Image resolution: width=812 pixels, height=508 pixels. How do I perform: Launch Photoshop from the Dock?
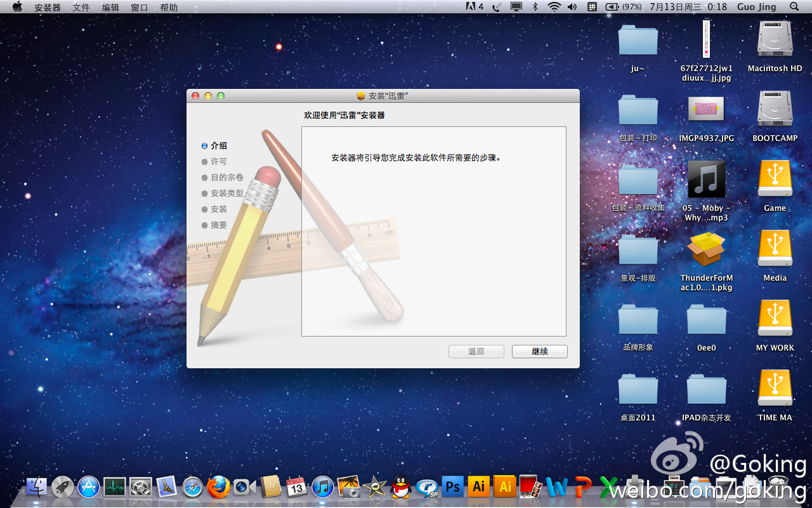click(x=453, y=487)
